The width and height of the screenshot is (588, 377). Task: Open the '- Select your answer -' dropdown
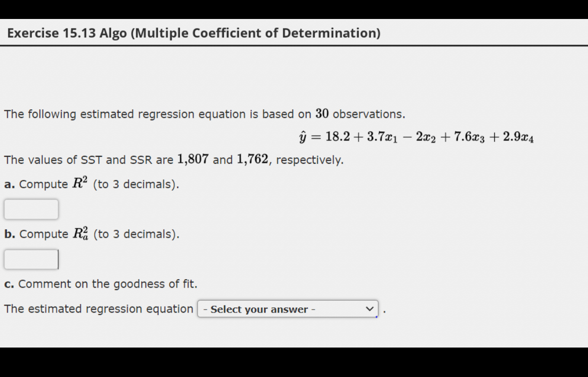tap(288, 309)
